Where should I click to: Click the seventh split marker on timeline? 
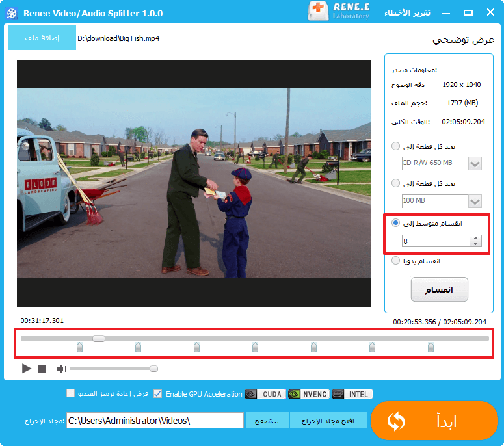(431, 347)
